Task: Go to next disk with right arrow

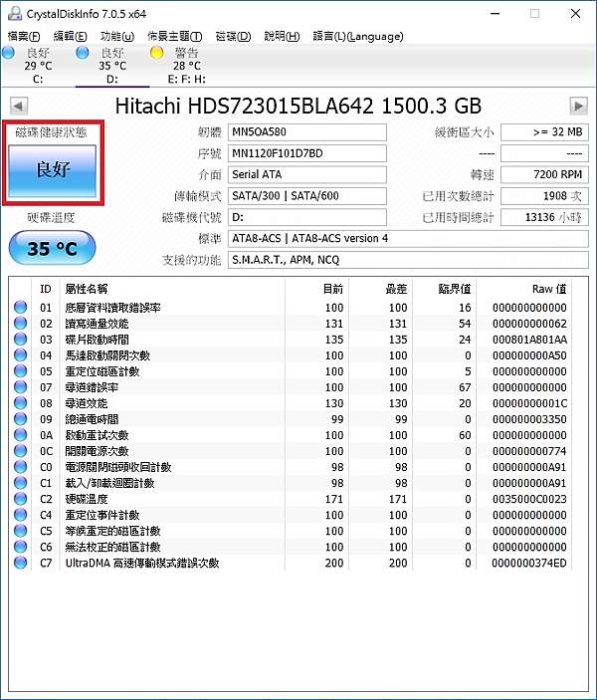Action: 579,107
